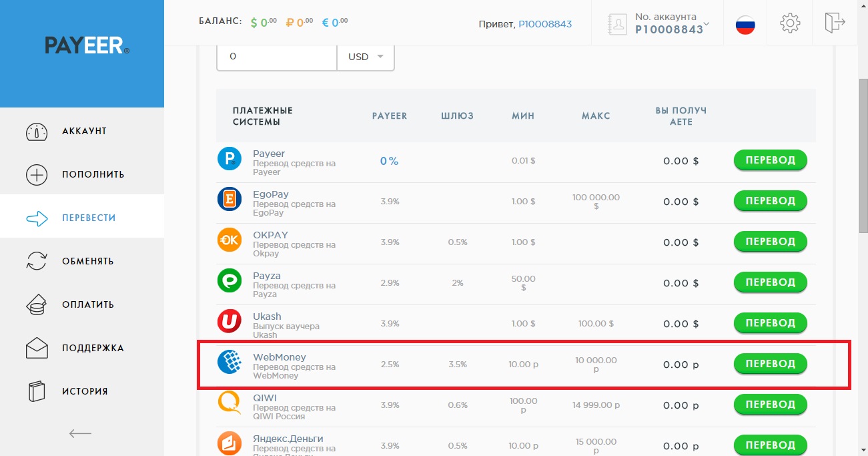Open the USD currency dropdown
This screenshot has height=456, width=868.
(x=366, y=57)
